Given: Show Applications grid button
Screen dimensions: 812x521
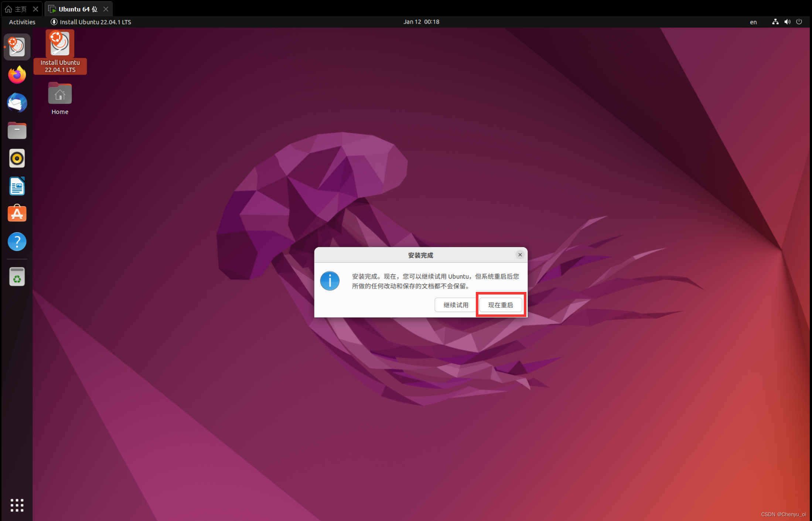Looking at the screenshot, I should coord(17,505).
